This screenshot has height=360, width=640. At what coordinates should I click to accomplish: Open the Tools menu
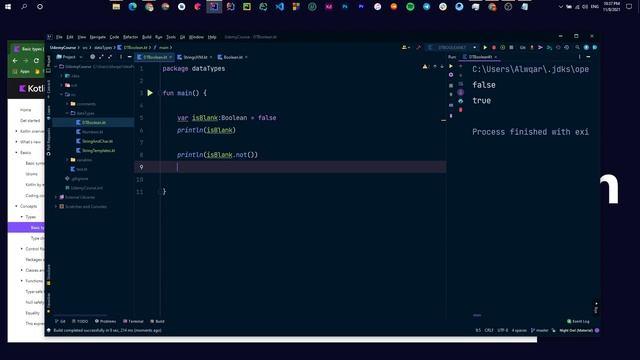pyautogui.click(x=171, y=37)
